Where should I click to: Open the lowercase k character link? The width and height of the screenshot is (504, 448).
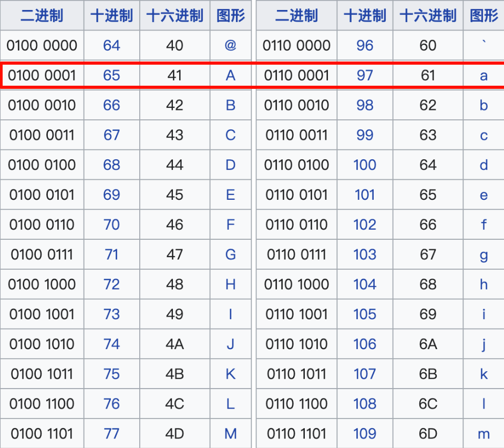tap(484, 374)
